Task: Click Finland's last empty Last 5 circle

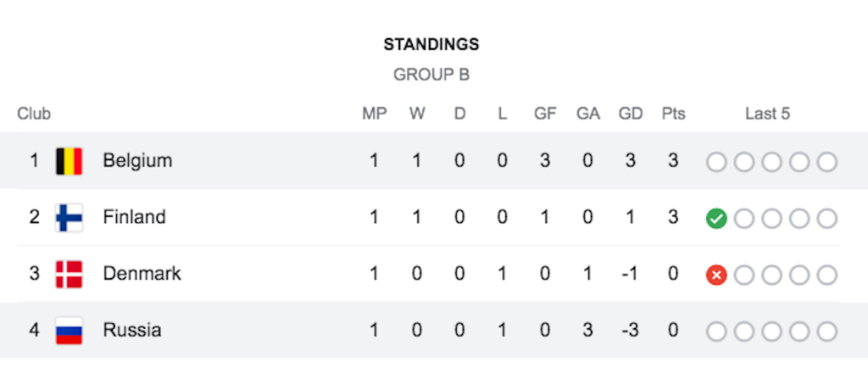Action: coord(827,220)
